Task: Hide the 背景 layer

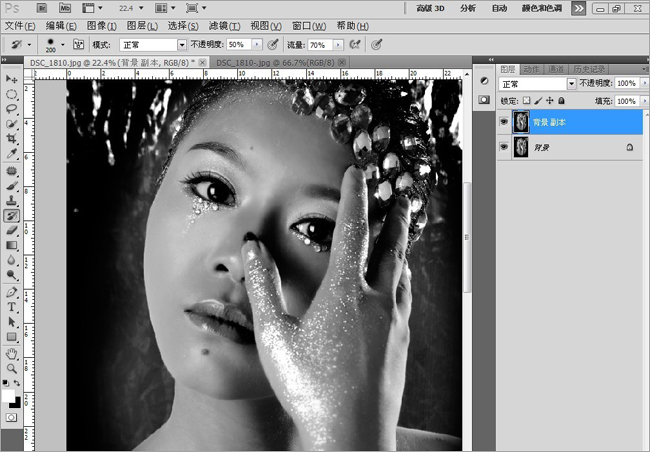Action: (x=504, y=147)
